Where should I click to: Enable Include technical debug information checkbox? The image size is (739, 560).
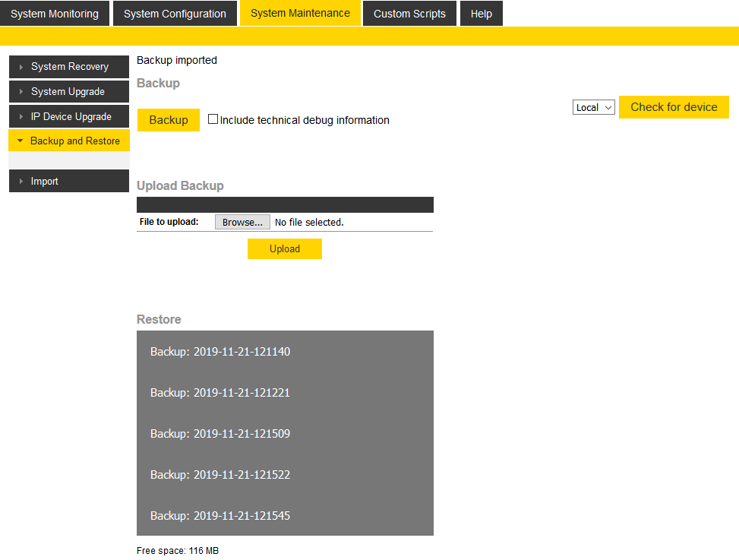click(213, 119)
